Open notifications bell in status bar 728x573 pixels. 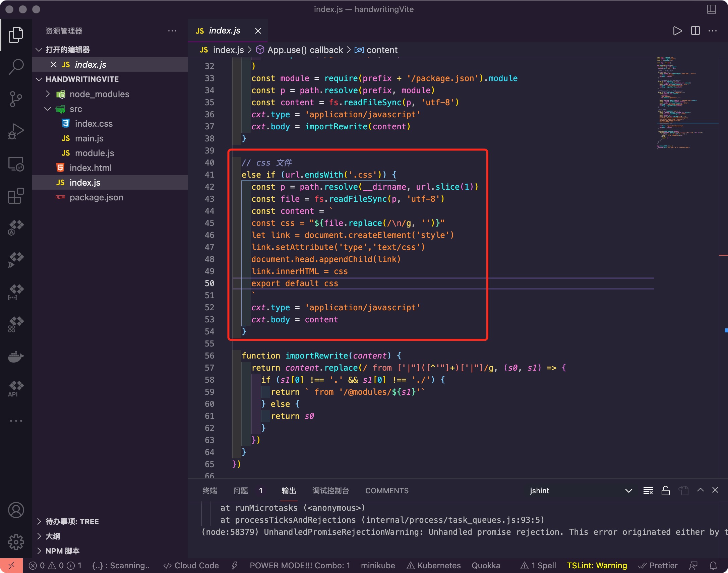coord(713,566)
